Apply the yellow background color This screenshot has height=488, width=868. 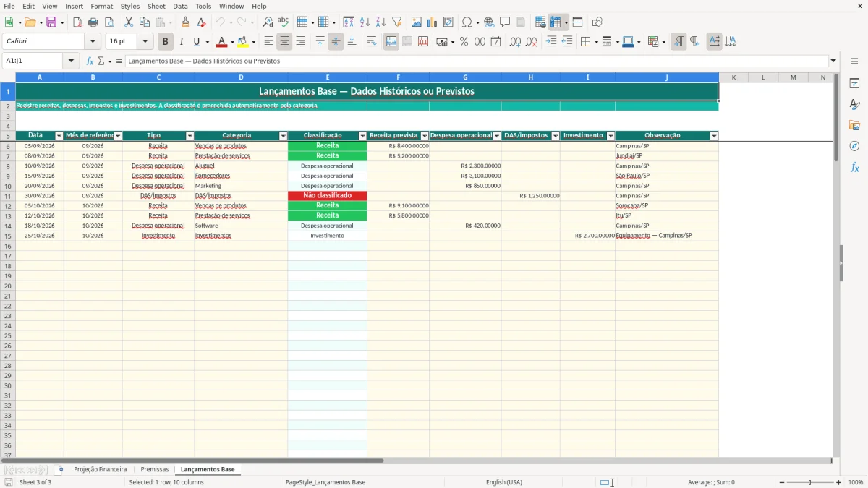click(243, 42)
